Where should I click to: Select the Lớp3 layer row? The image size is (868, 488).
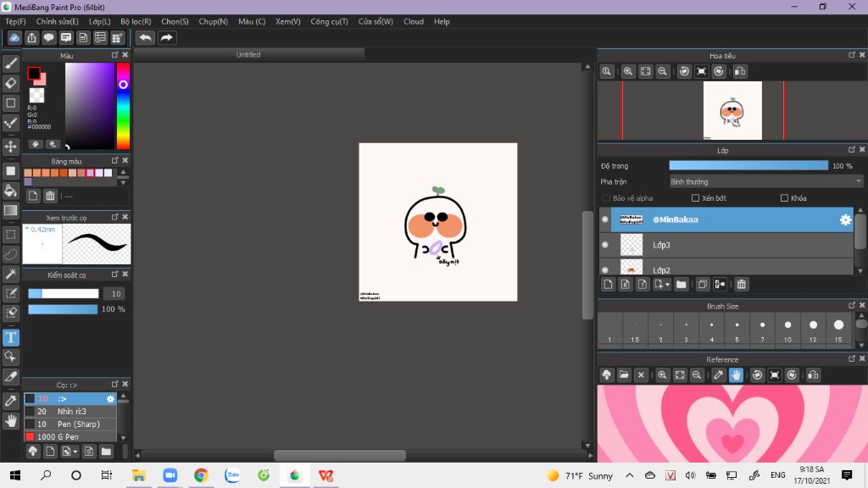tap(726, 245)
